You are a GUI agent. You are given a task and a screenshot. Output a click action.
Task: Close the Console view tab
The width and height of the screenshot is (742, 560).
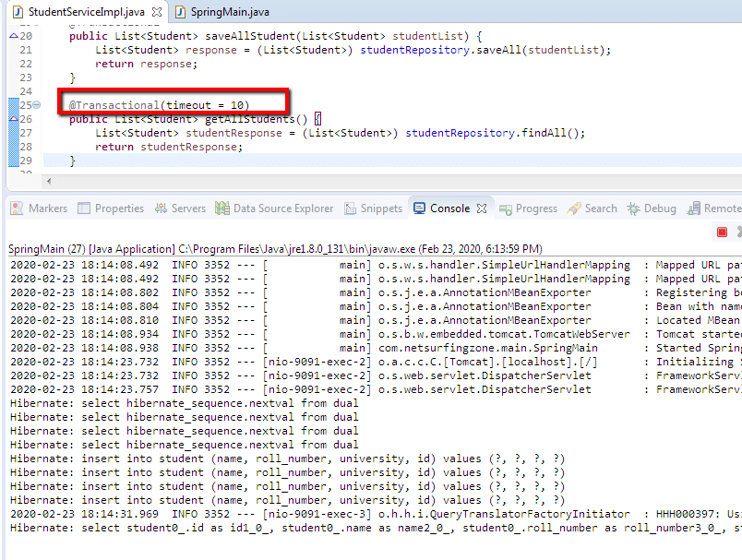(481, 209)
